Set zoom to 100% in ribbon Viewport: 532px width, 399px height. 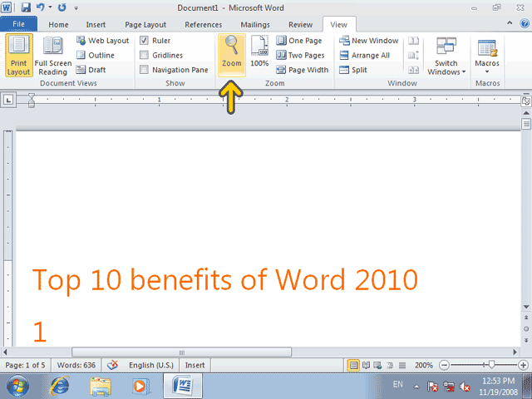click(x=259, y=51)
